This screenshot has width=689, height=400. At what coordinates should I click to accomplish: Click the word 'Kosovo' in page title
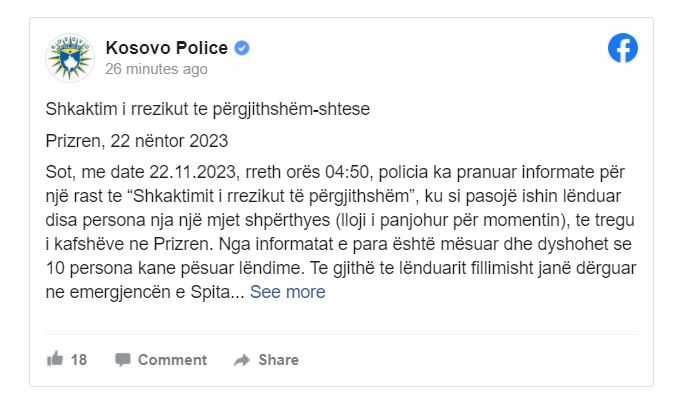pos(136,47)
